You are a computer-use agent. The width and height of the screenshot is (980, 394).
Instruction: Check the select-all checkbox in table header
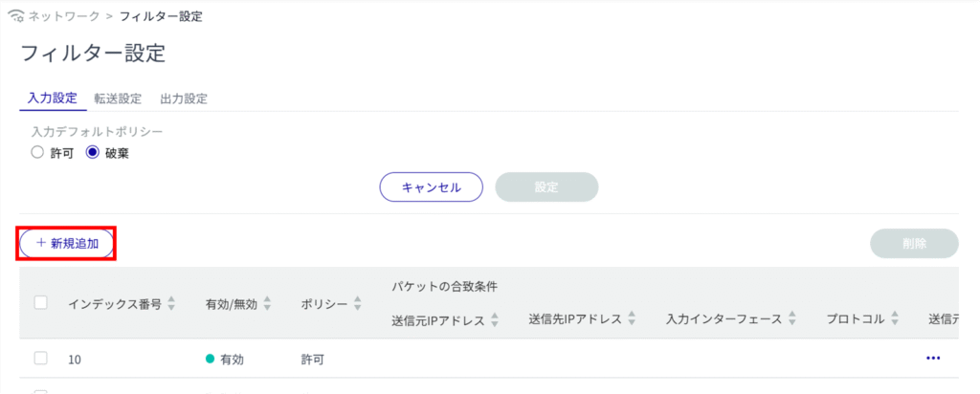coord(41,303)
